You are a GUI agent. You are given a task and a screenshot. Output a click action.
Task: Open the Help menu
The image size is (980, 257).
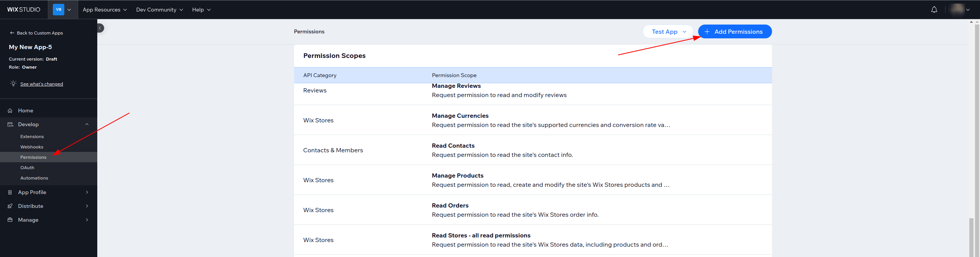point(201,10)
